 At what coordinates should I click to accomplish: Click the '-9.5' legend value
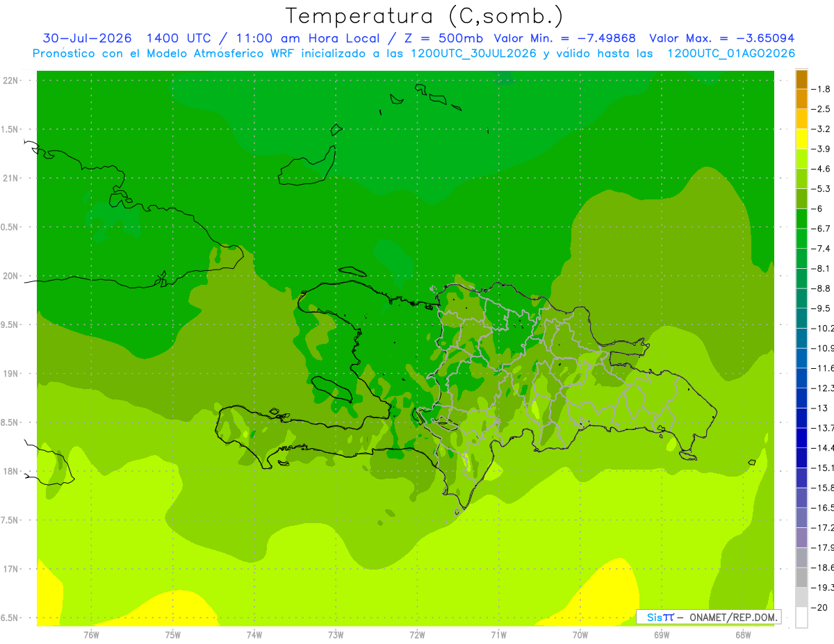pos(821,308)
